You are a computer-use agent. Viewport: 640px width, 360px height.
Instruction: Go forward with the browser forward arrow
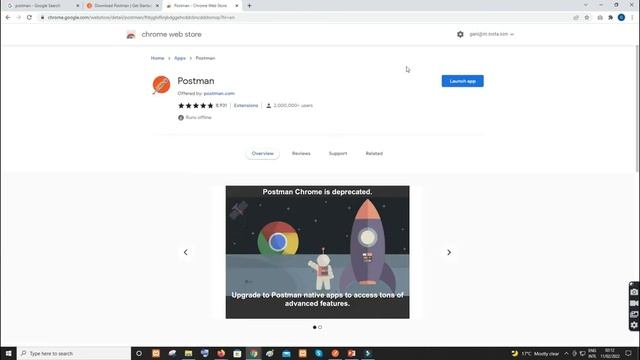tap(19, 18)
